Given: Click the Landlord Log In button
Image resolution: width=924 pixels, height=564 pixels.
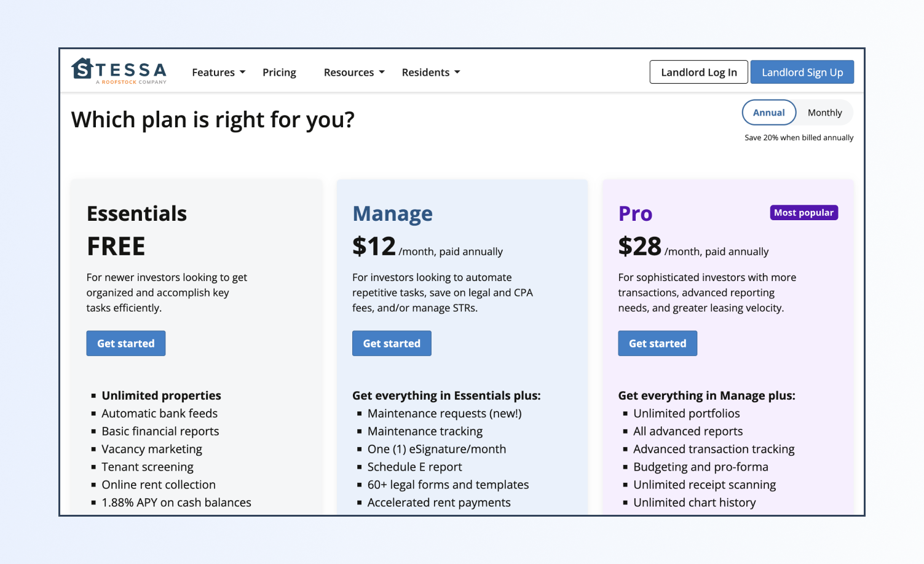Looking at the screenshot, I should (698, 72).
